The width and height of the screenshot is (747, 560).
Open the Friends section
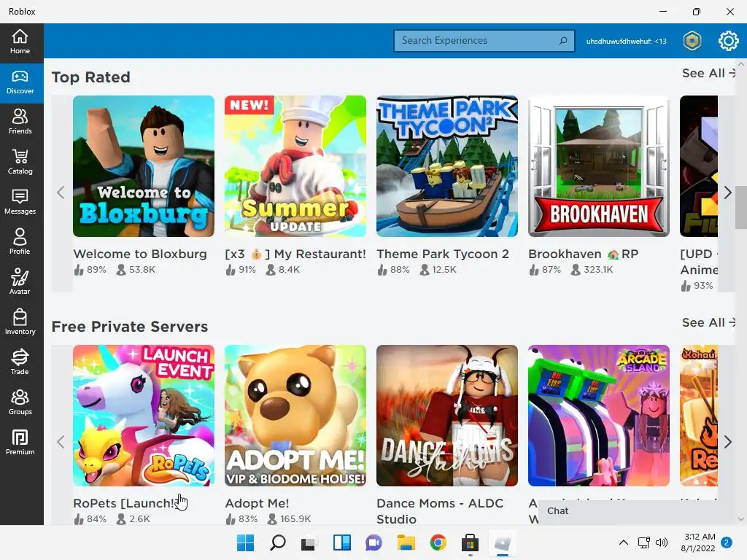click(20, 122)
